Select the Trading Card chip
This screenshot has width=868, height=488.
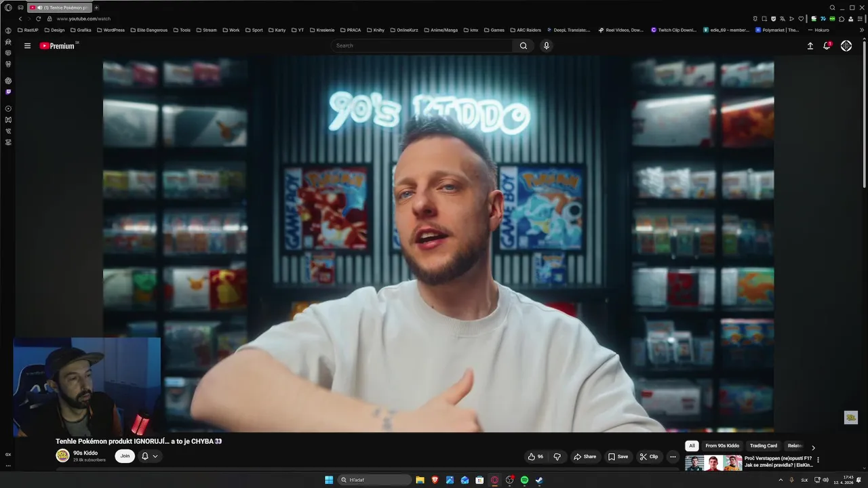[764, 446]
